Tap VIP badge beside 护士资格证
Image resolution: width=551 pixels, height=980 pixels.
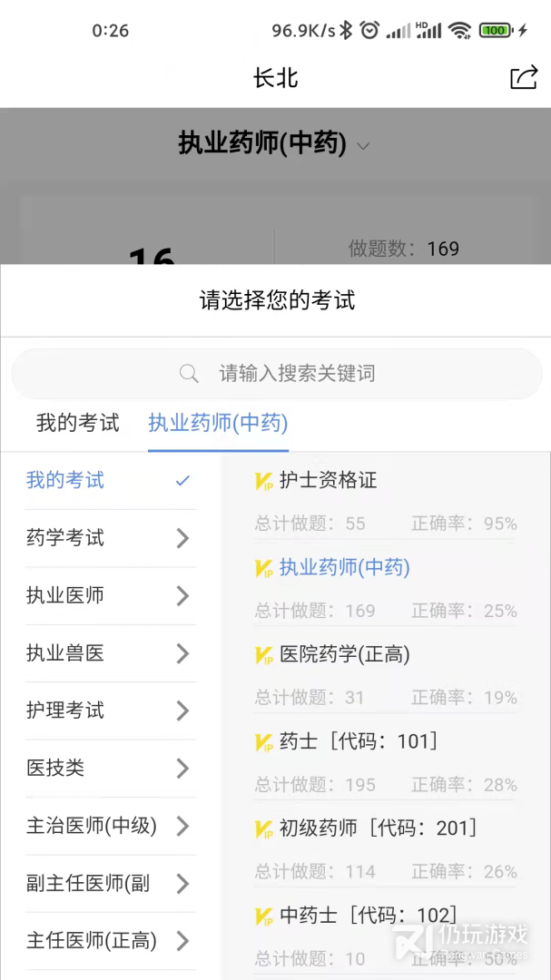(x=264, y=482)
